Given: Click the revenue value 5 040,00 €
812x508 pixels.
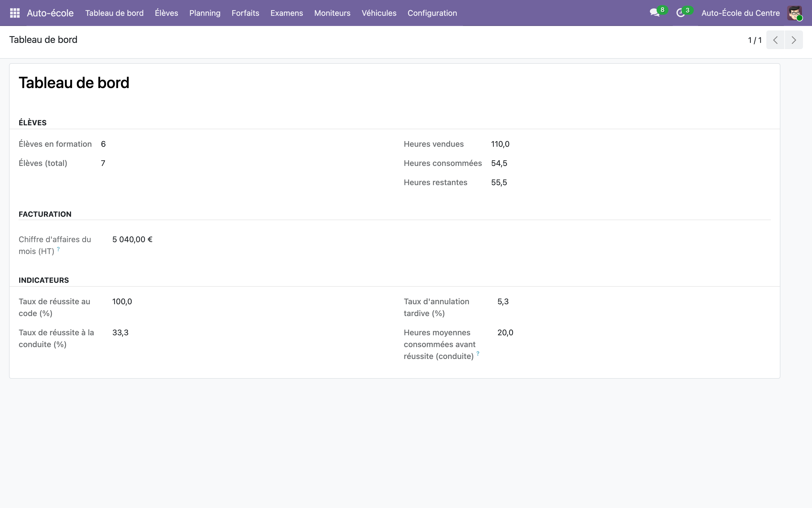Looking at the screenshot, I should pos(132,240).
